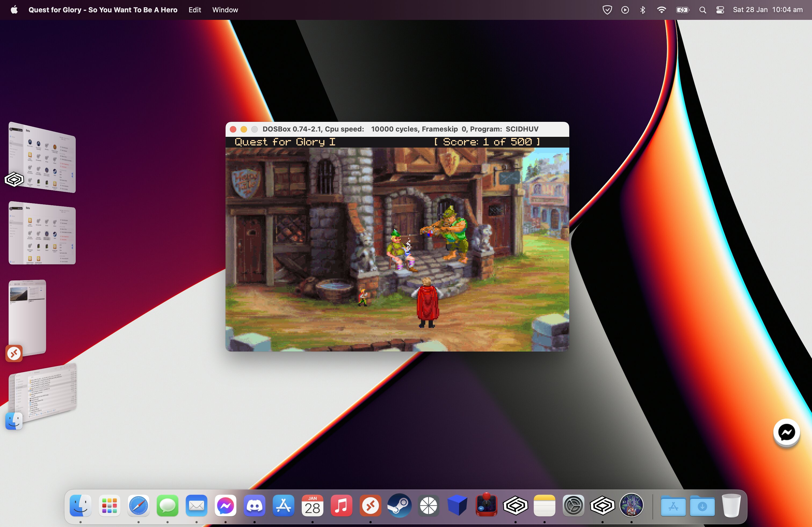The width and height of the screenshot is (812, 527).
Task: Open Spotlight search
Action: tap(702, 10)
